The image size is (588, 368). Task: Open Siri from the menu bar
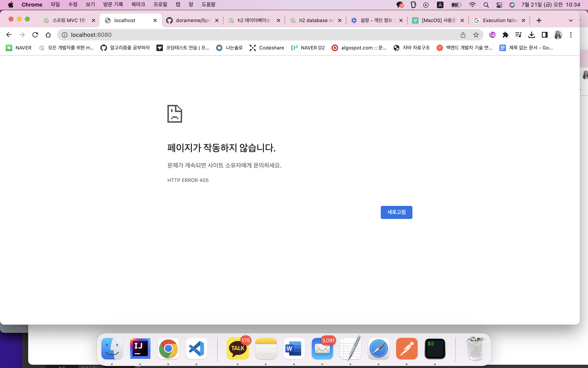tap(512, 5)
